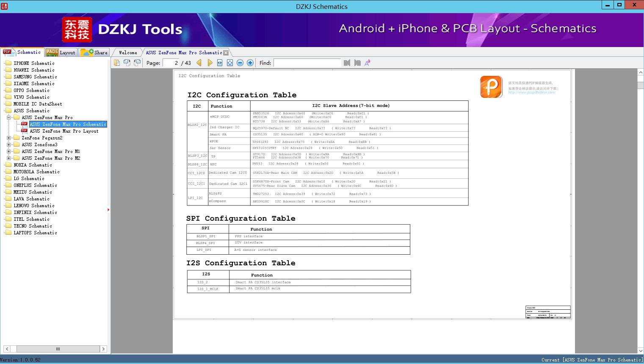The image size is (644, 364).
Task: Click the PDF icon of ASUS ZenFone Max Pro Layout
Action: (x=25, y=131)
